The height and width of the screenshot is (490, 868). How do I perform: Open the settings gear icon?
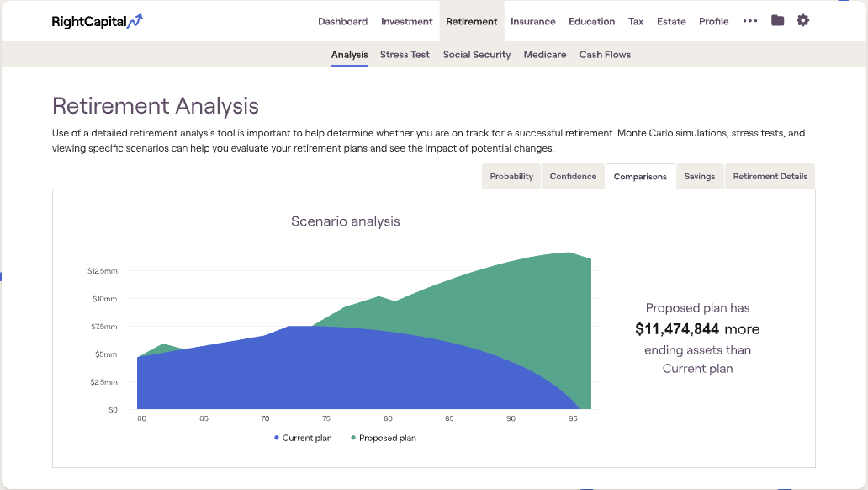click(802, 20)
